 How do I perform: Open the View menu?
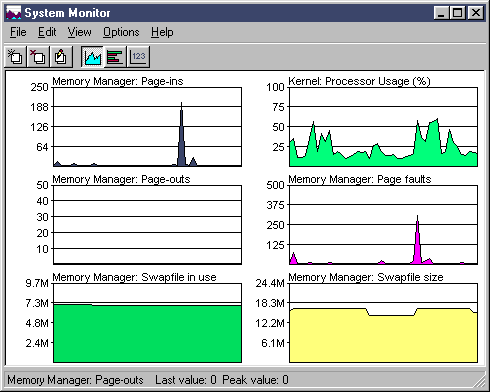(x=79, y=32)
